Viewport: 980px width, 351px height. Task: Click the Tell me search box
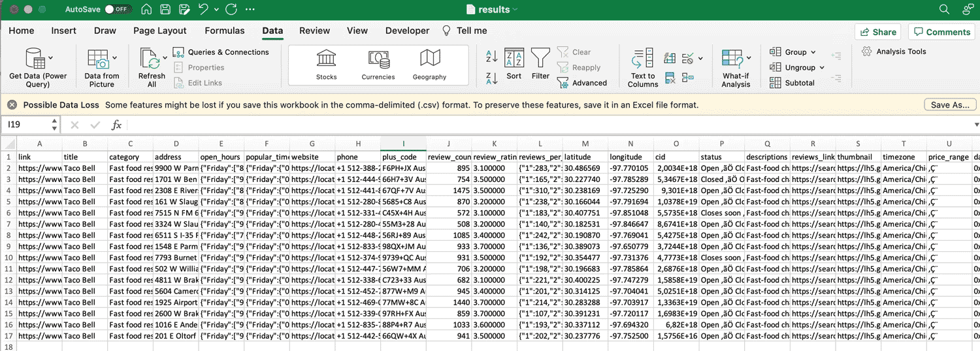(465, 31)
